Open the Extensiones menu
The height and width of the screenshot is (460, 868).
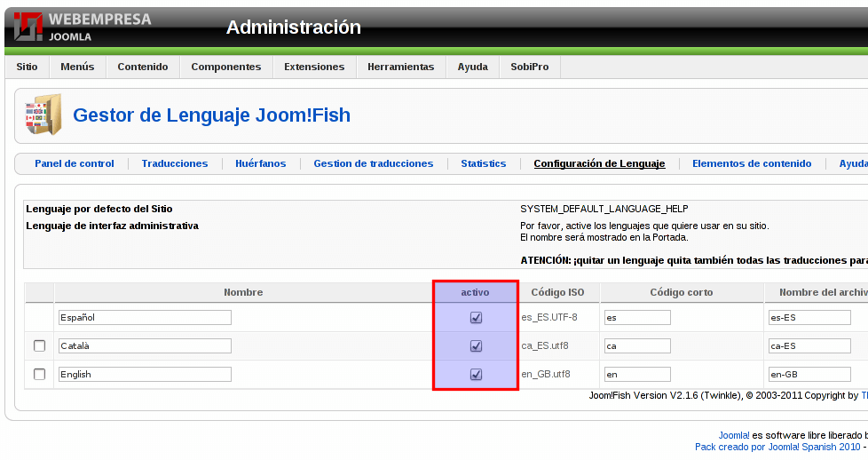coord(314,67)
